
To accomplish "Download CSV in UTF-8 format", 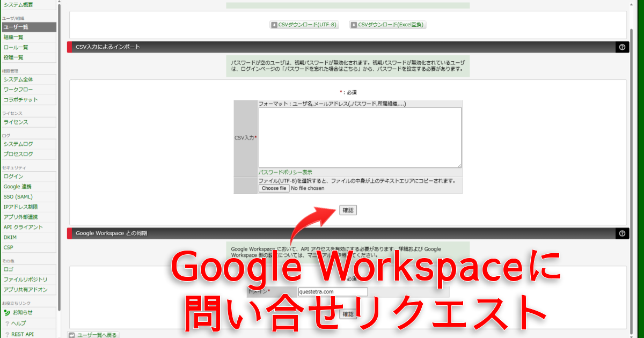I will pyautogui.click(x=304, y=25).
